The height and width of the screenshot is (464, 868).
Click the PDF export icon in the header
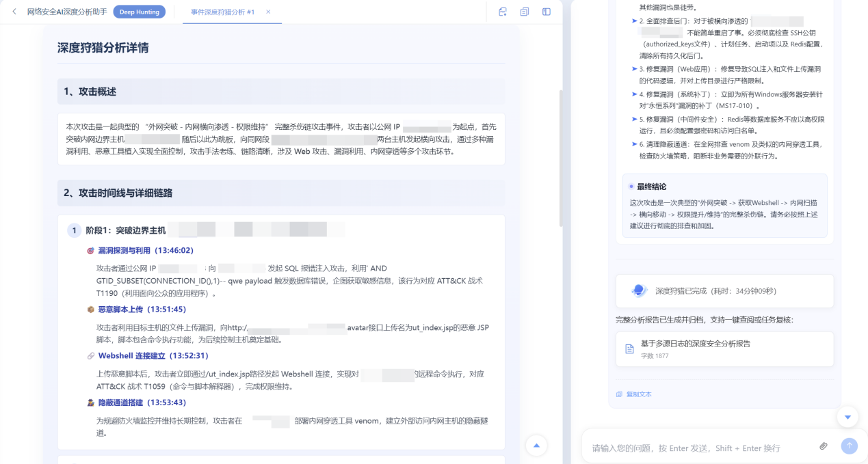[502, 12]
